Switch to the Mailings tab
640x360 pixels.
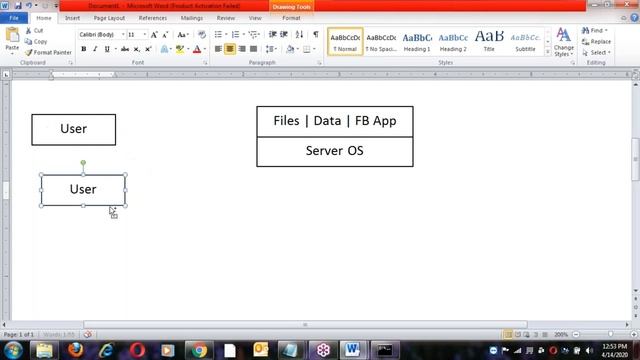point(191,18)
